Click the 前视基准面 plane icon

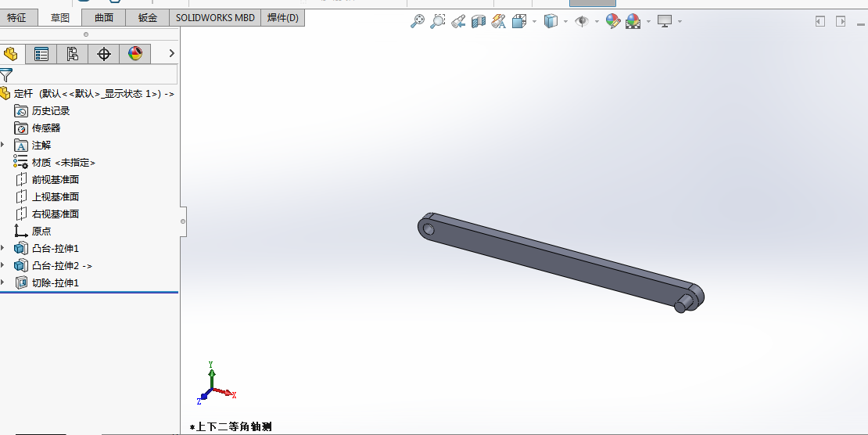coord(21,179)
